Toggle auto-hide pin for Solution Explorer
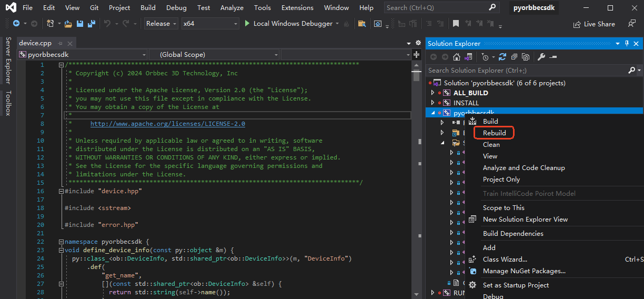Screen dimensions: 644x299 point(627,43)
